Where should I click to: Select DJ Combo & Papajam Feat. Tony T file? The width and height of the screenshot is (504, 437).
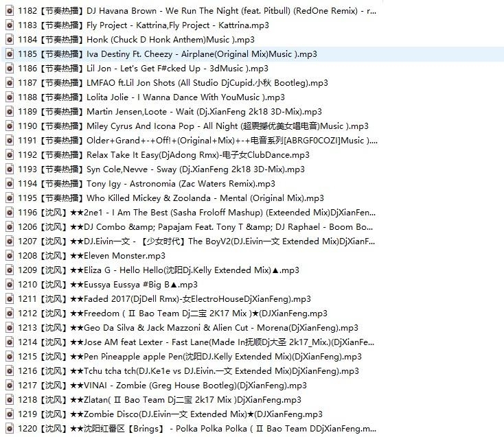click(x=195, y=227)
